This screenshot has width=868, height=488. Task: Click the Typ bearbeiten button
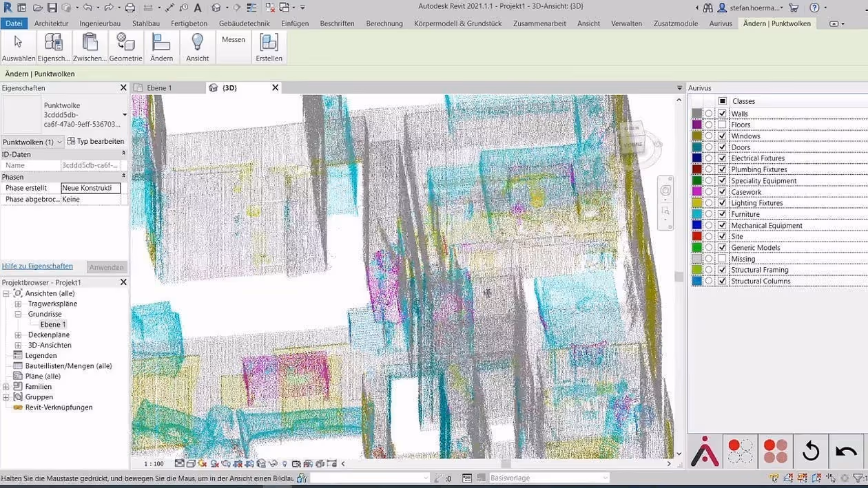tap(96, 142)
